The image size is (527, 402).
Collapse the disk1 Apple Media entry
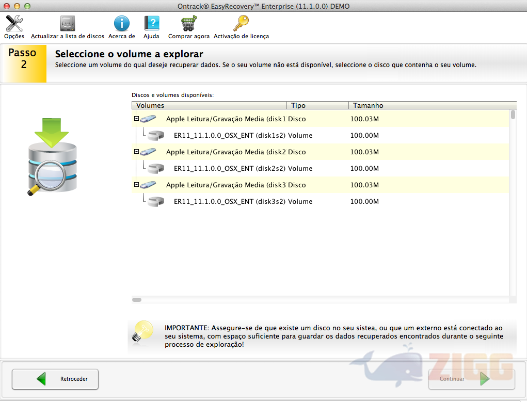(136, 119)
